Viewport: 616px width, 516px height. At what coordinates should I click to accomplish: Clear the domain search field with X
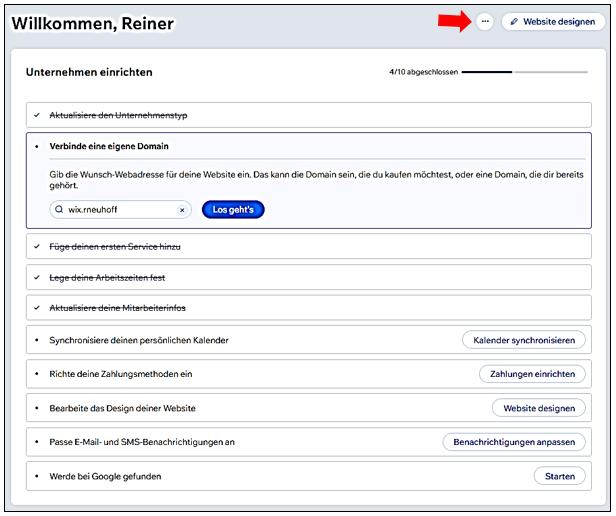182,210
